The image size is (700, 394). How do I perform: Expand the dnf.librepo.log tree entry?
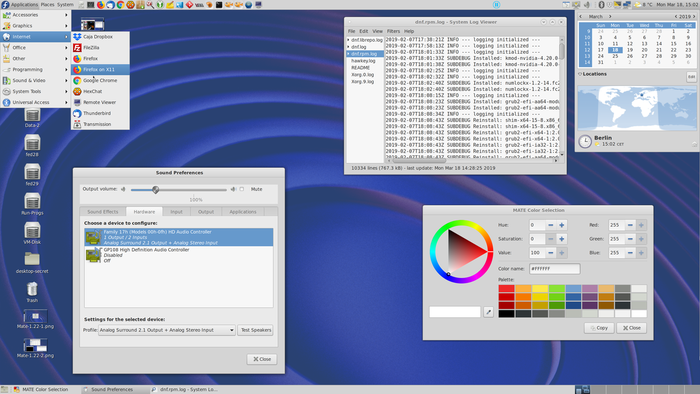click(x=349, y=40)
